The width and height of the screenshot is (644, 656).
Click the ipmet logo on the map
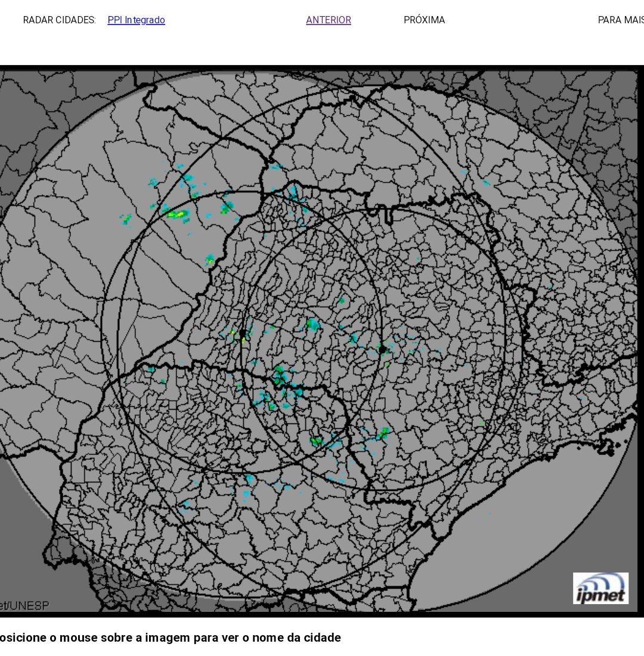click(x=600, y=588)
